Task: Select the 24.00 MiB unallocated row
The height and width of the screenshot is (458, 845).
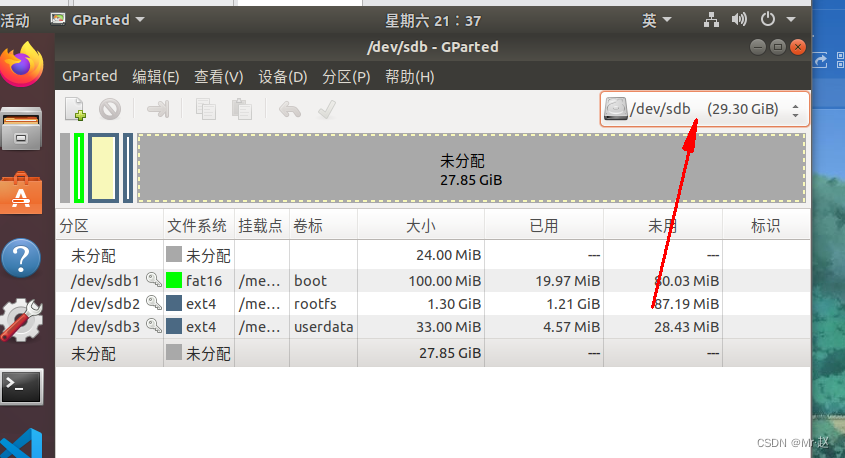Action: (x=433, y=255)
